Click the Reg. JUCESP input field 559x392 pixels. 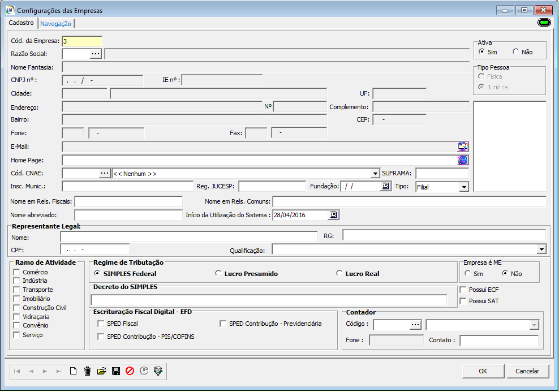272,186
